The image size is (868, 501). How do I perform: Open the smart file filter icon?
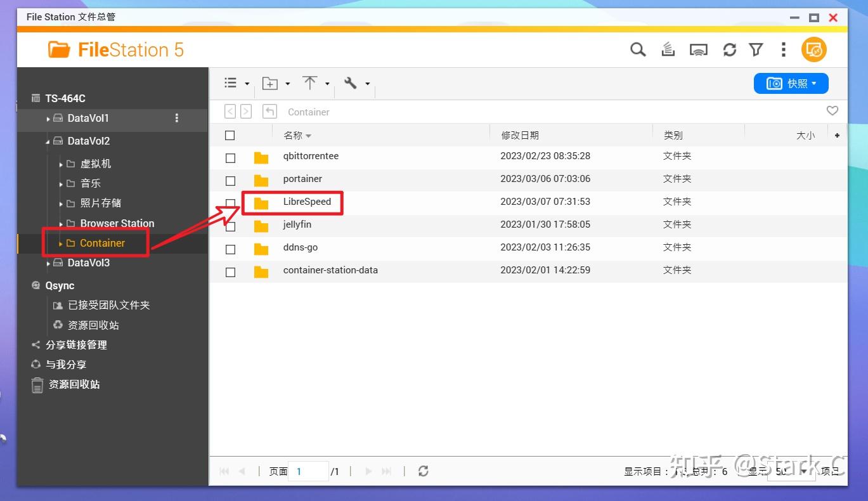pyautogui.click(x=756, y=49)
